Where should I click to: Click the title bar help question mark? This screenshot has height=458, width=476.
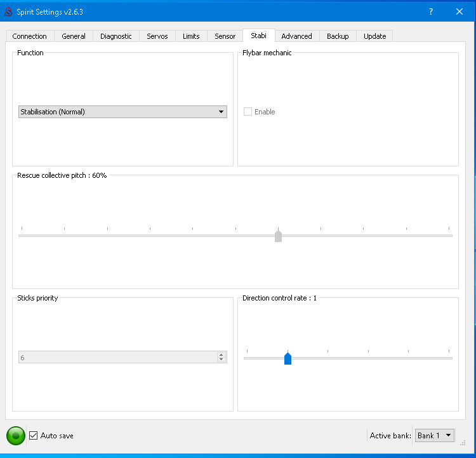point(431,11)
